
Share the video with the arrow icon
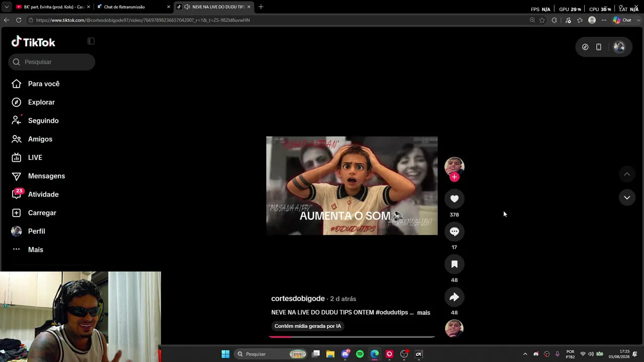(454, 297)
